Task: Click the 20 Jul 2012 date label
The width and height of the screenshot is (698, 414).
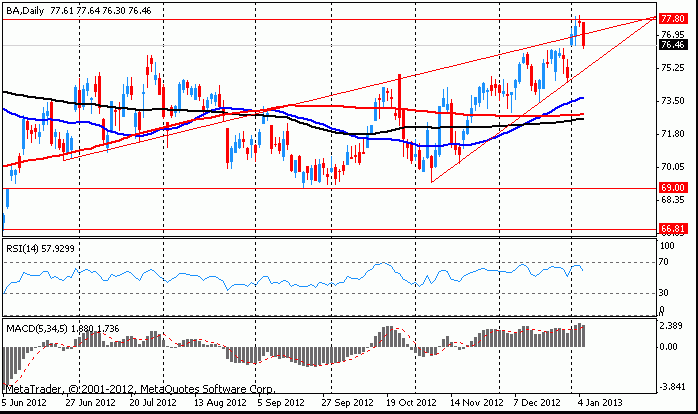Action: (154, 402)
